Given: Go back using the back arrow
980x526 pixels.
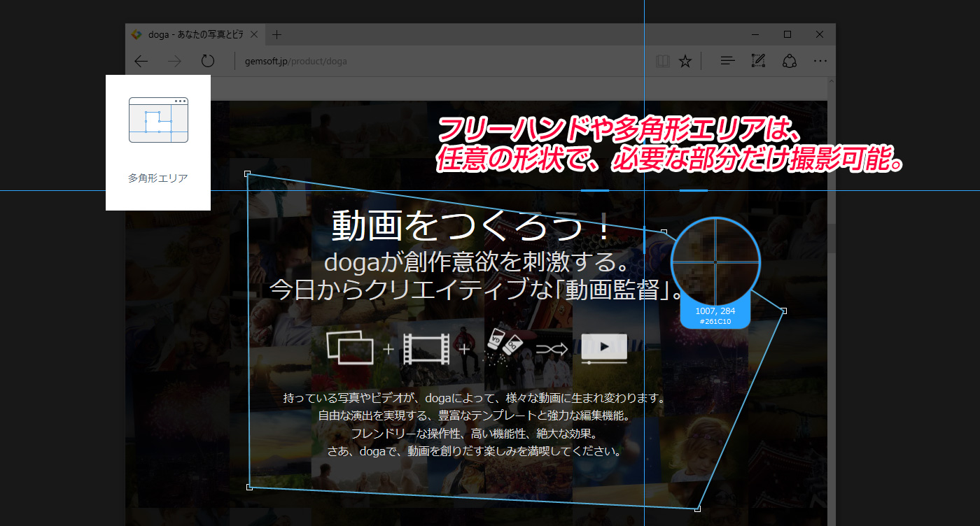Looking at the screenshot, I should pos(141,61).
